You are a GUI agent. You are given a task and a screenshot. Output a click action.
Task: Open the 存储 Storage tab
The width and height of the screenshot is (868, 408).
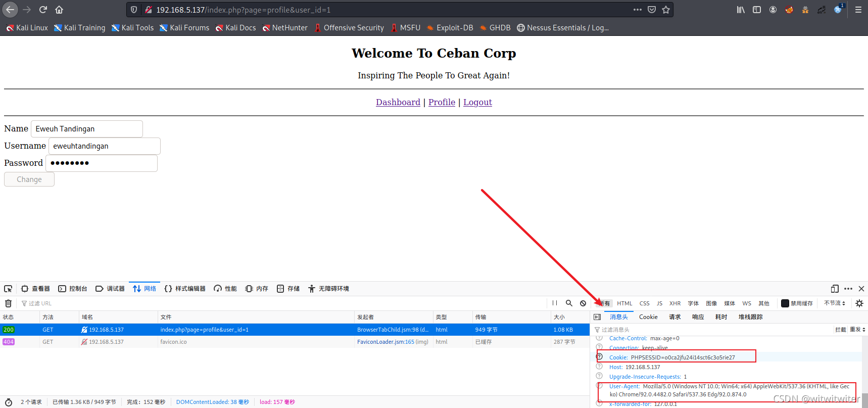point(288,289)
